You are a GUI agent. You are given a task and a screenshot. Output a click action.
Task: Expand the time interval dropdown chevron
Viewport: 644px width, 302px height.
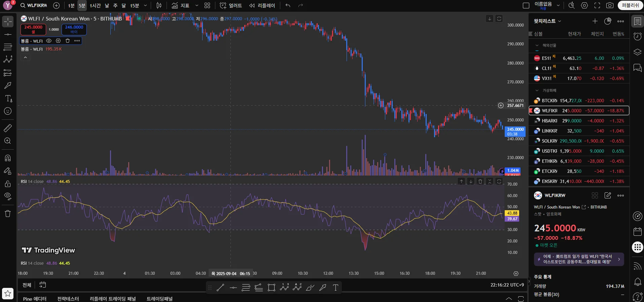pos(145,5)
